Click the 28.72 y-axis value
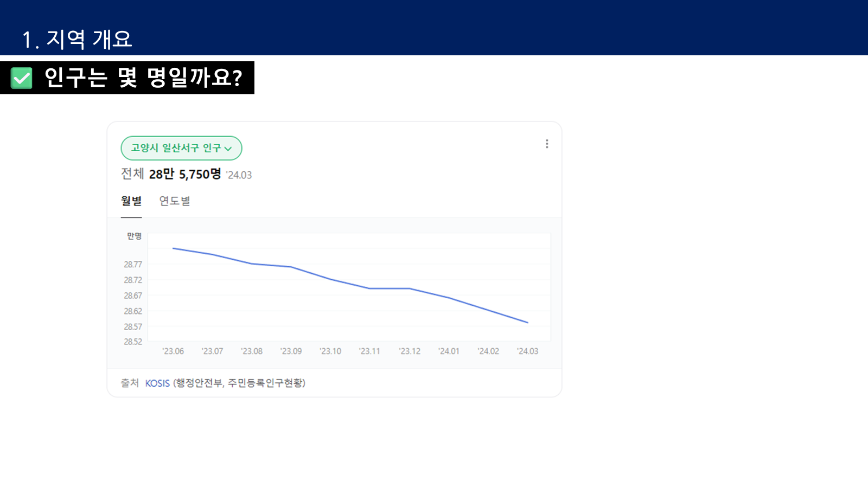Viewport: 868px width, 488px height. pyautogui.click(x=133, y=280)
